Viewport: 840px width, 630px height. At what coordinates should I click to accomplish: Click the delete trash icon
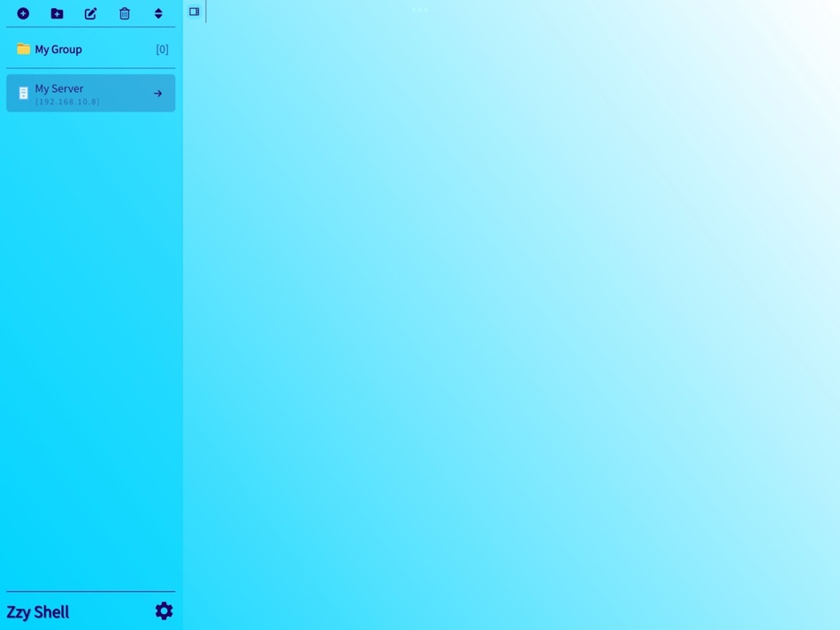tap(125, 13)
